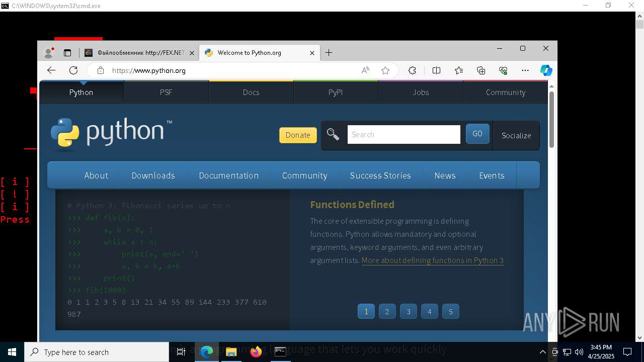Open File Explorer from the taskbar

(x=231, y=352)
